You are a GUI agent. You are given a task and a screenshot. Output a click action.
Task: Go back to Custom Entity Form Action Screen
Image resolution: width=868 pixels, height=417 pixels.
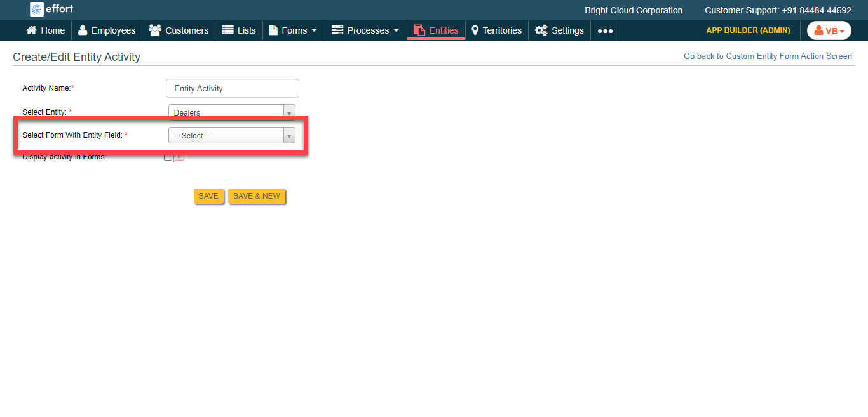click(768, 56)
